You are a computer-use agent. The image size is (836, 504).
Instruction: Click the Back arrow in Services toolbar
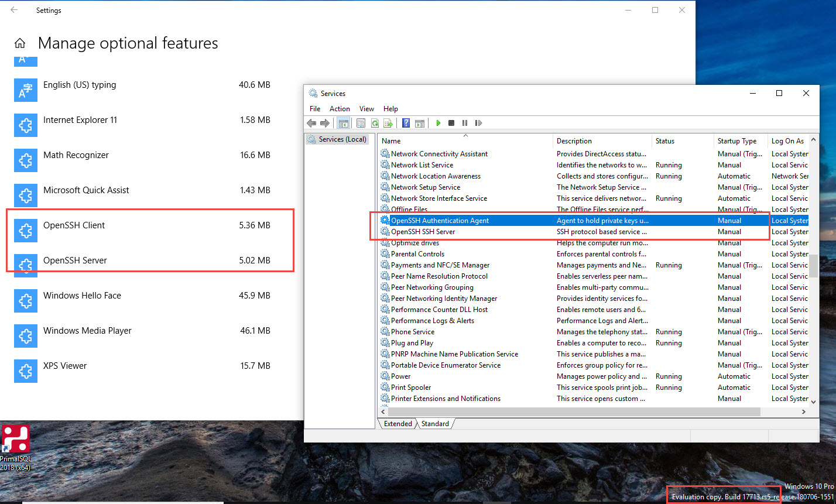pyautogui.click(x=311, y=123)
